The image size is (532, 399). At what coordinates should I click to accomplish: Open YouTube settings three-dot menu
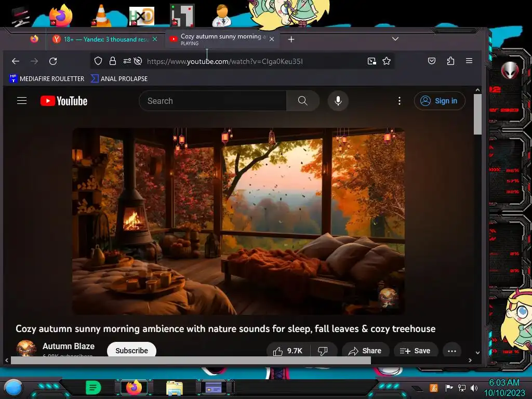coord(400,101)
